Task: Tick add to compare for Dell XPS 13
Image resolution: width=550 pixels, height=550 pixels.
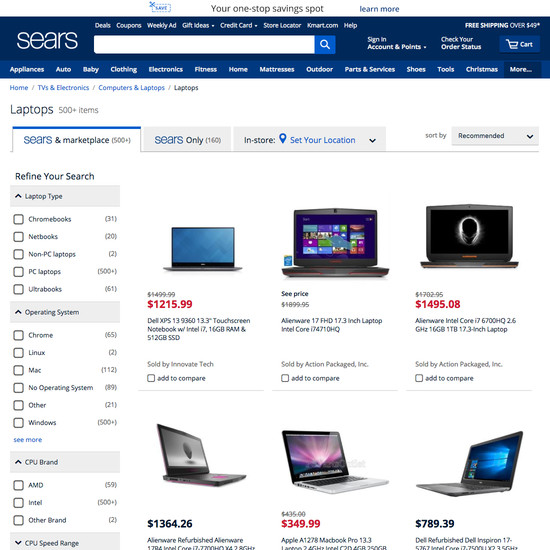Action: click(151, 378)
